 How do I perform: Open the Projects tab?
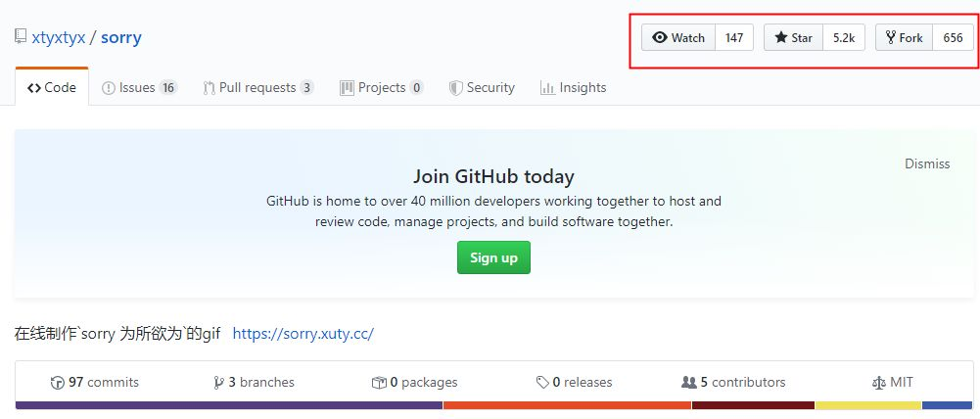381,87
